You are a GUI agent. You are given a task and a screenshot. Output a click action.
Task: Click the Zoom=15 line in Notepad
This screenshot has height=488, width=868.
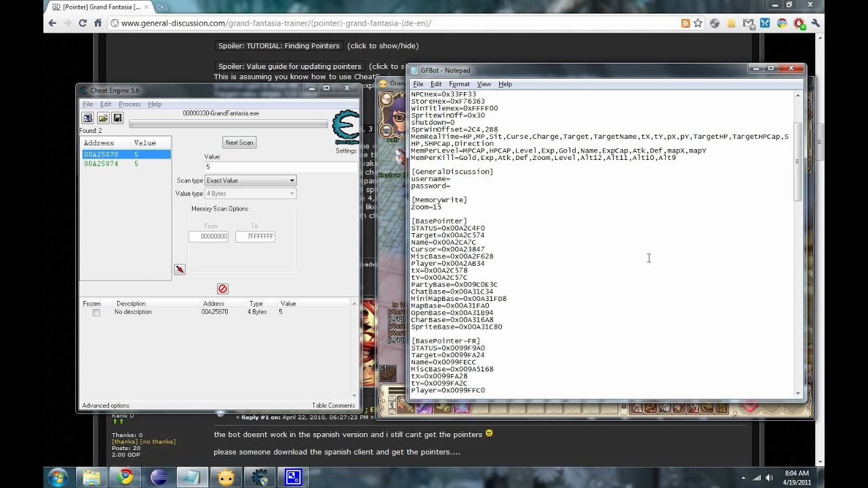426,207
